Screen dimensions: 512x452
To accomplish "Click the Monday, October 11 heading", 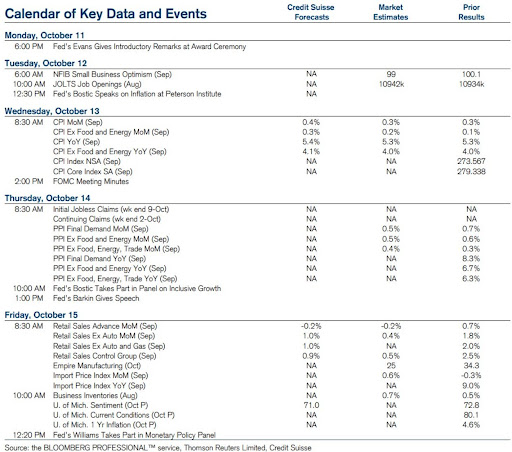I will [x=44, y=35].
